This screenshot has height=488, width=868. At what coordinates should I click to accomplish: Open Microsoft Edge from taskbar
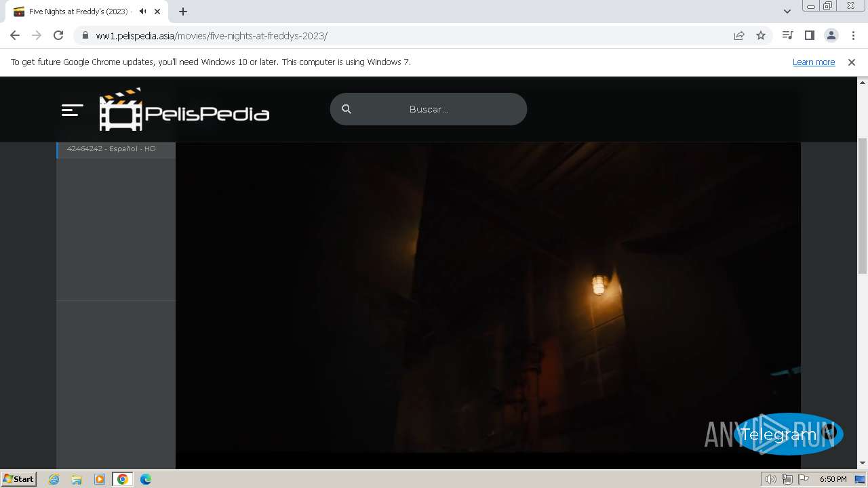click(146, 479)
